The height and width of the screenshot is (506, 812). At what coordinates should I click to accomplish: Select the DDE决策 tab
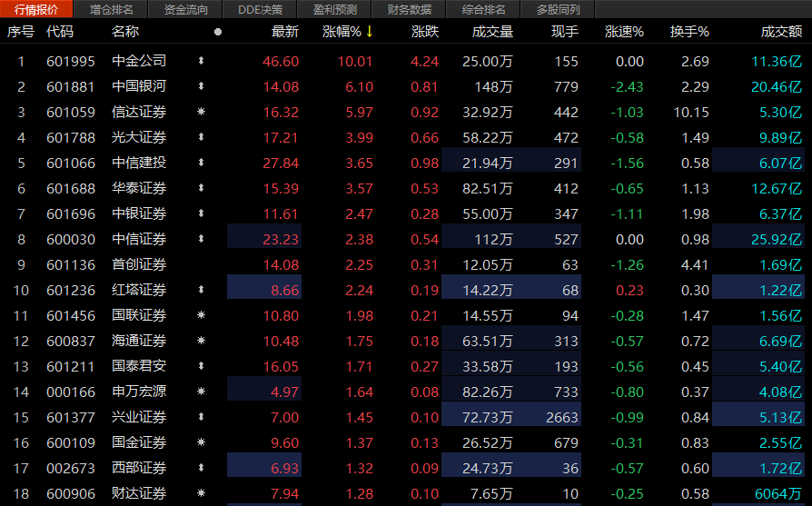[x=260, y=10]
